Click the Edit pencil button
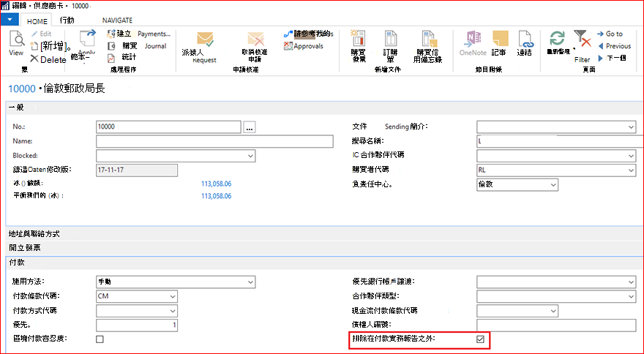 [x=42, y=34]
